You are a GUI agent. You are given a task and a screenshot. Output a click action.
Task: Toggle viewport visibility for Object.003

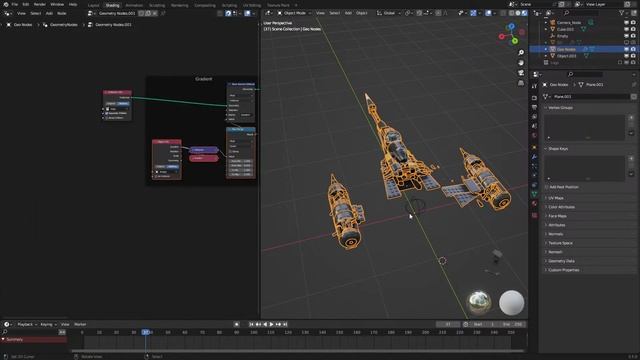pyautogui.click(x=627, y=56)
